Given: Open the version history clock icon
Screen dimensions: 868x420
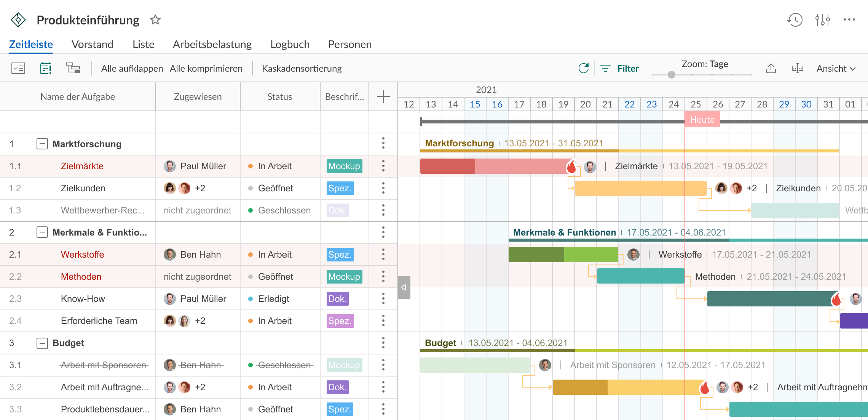Looking at the screenshot, I should [794, 20].
